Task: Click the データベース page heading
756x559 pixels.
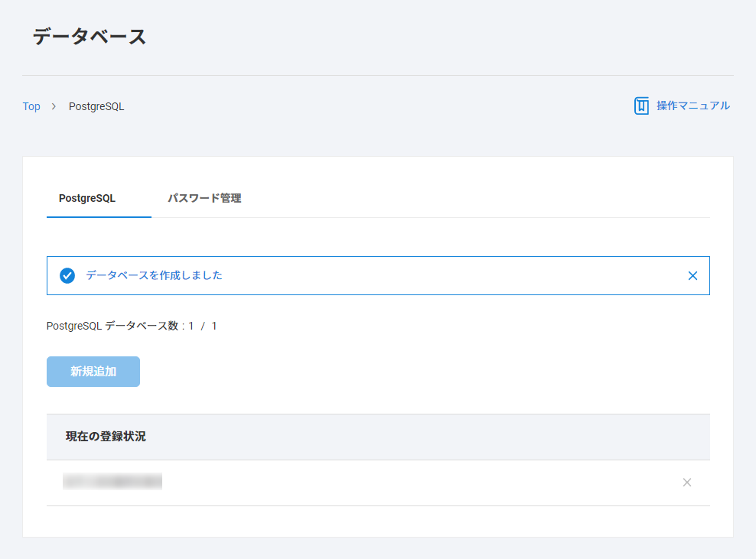Action: tap(90, 37)
